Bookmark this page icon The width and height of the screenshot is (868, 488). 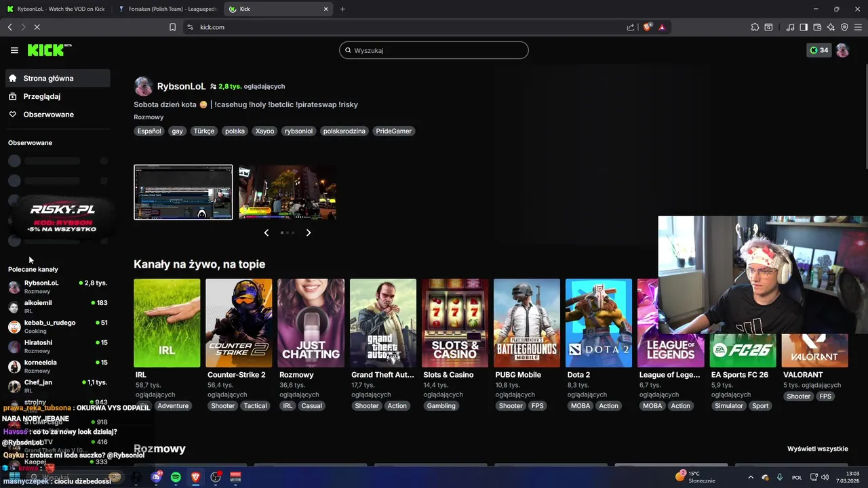point(172,27)
